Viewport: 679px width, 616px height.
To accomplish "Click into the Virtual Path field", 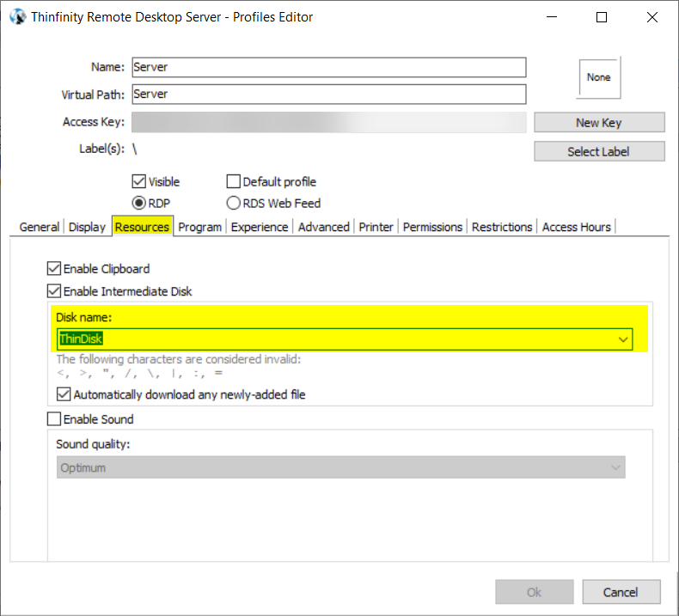I will (329, 94).
